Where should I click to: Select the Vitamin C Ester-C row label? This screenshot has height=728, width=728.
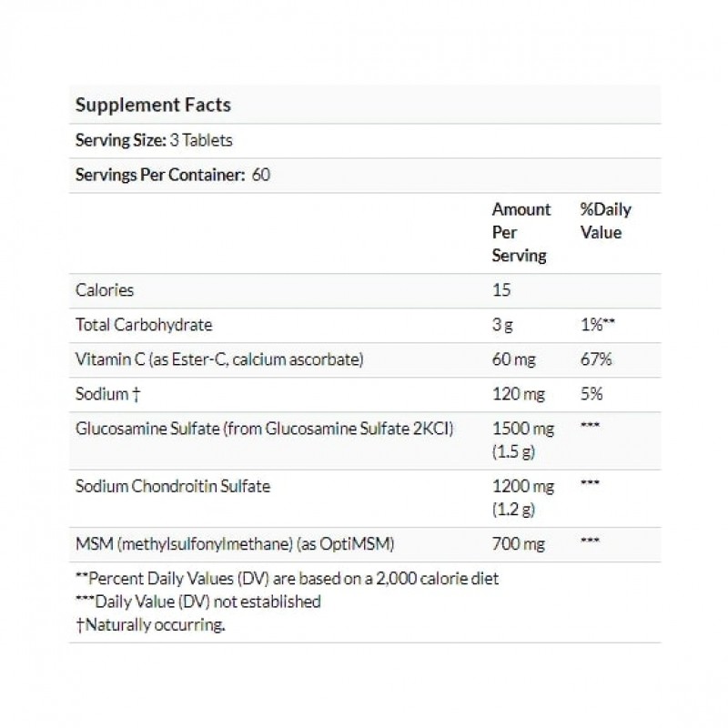point(219,359)
